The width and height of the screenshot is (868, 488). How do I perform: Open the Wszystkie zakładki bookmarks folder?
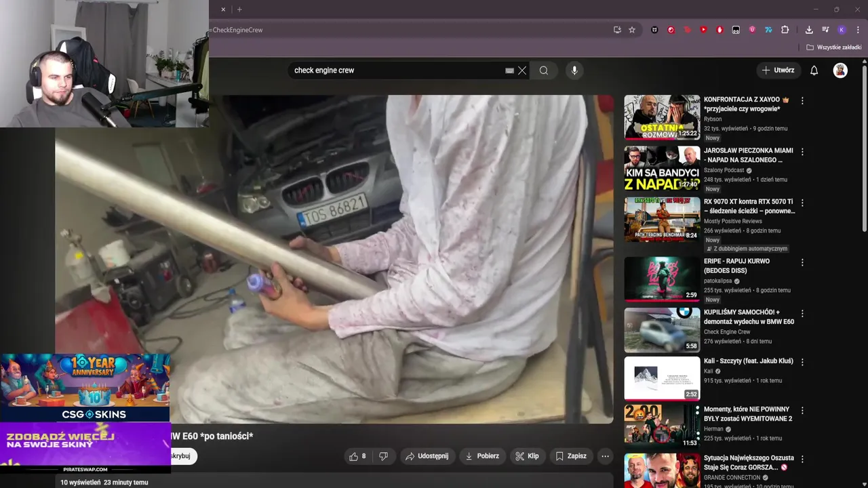pyautogui.click(x=833, y=47)
